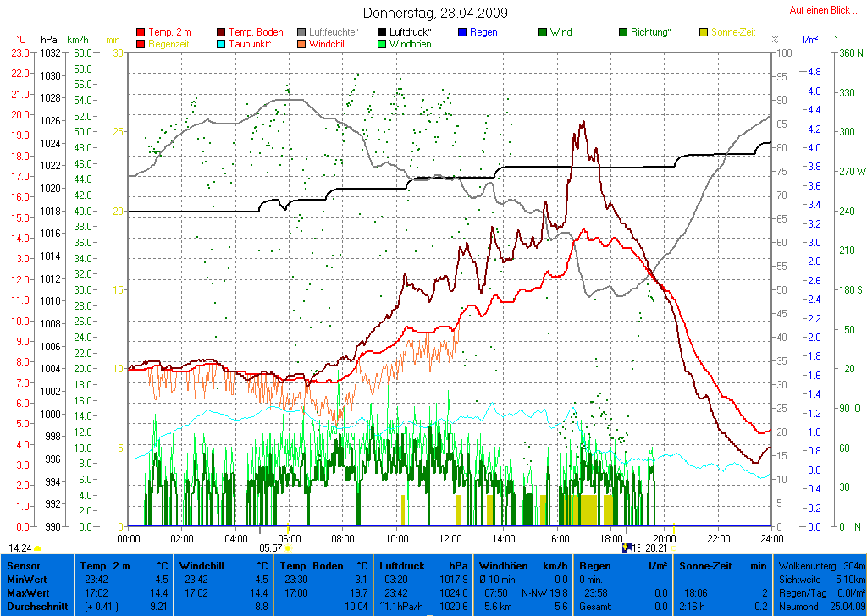Click the dark red Temp. Boden legend square
Screen dimensions: 867x616
pyautogui.click(x=222, y=32)
